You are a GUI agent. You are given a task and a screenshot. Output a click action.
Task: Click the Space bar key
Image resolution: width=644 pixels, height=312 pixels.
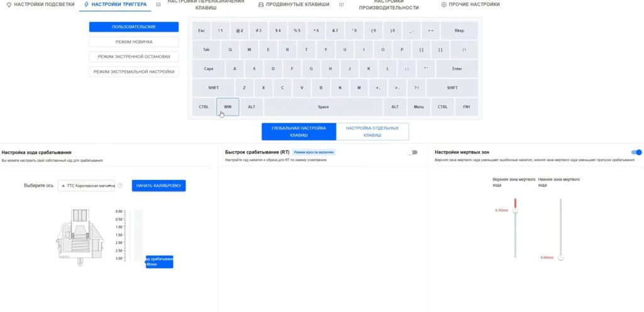click(x=323, y=107)
